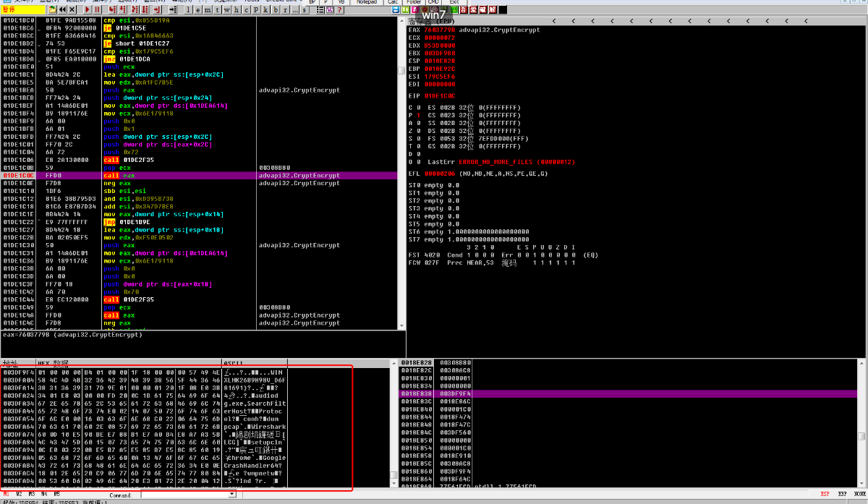Screen dimensions: 868x504
Task: Select highlighted 'call eax' row at 01DE1C0C
Action: [199, 175]
